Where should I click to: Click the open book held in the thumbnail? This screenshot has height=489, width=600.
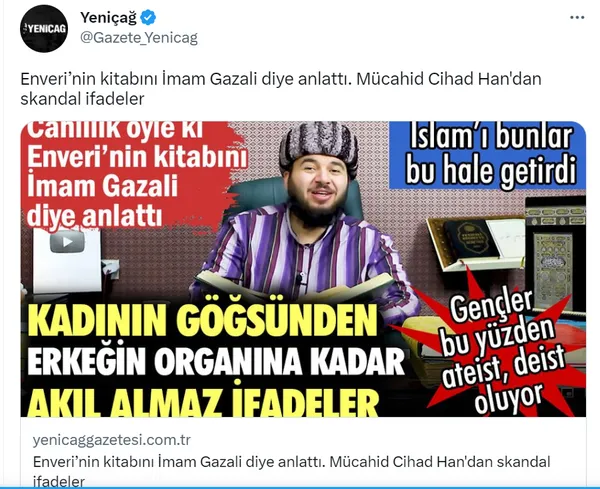[295, 285]
